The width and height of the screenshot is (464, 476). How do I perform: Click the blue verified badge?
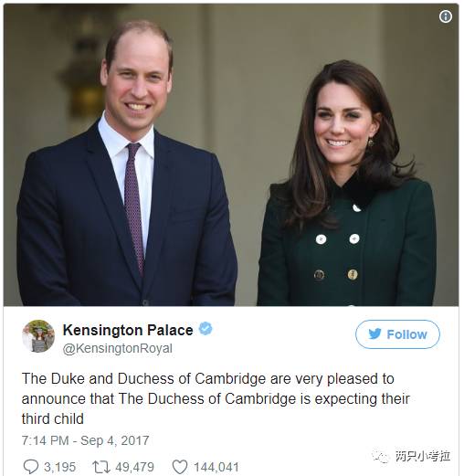206,329
